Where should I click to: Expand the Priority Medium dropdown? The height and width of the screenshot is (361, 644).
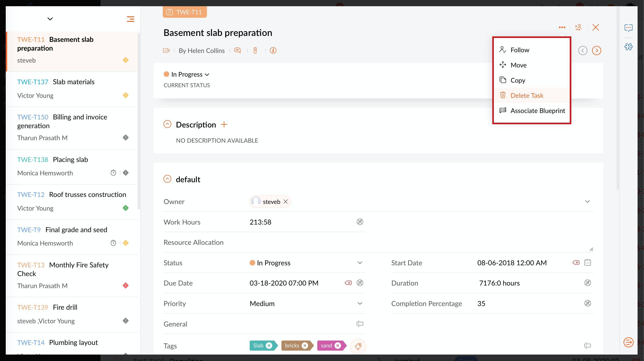point(360,303)
